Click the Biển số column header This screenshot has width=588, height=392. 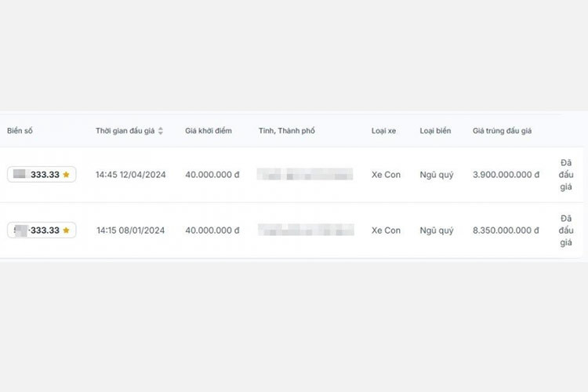(x=20, y=131)
